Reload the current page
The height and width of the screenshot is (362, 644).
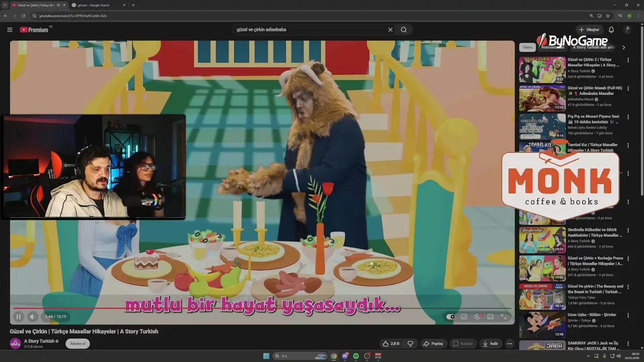click(23, 16)
